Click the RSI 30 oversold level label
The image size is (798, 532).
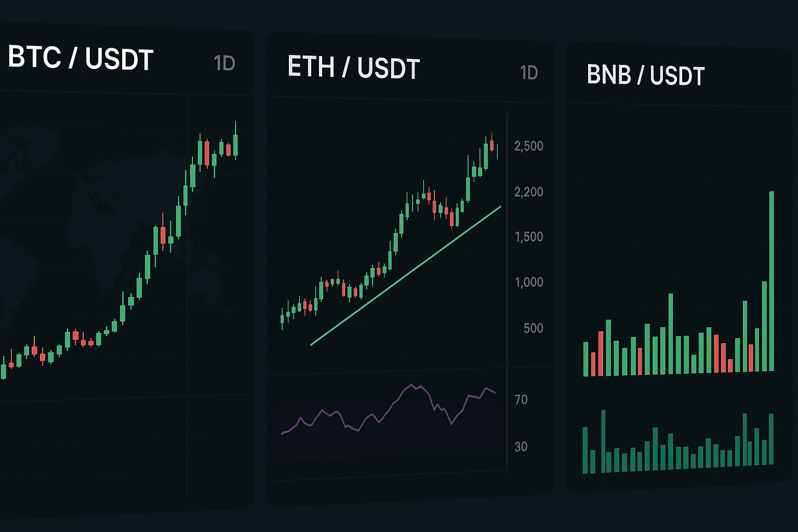(521, 447)
